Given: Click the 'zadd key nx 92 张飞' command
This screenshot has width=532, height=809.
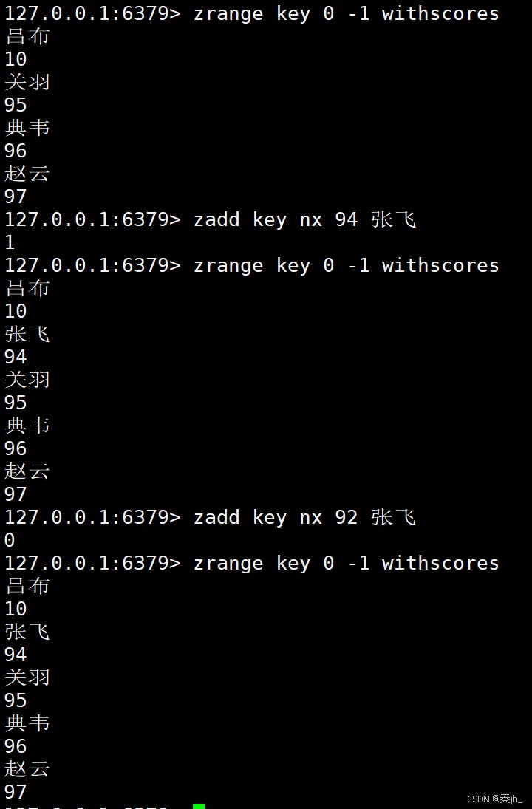Looking at the screenshot, I should tap(304, 517).
